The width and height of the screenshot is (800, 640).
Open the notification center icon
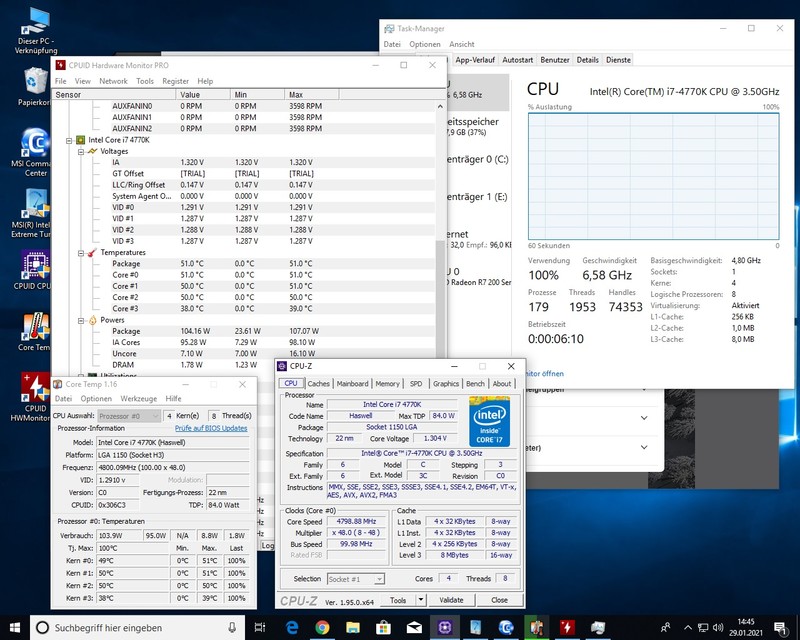tap(781, 627)
